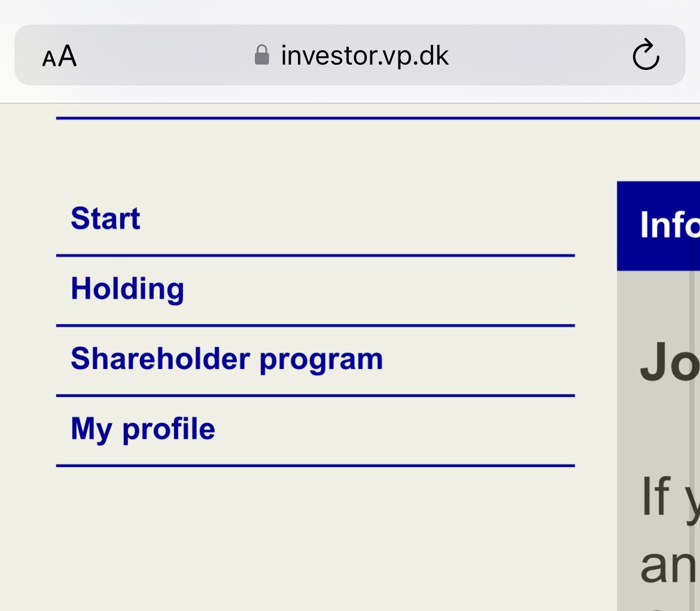Click the divider line below My profile
This screenshot has height=611, width=700.
(315, 465)
